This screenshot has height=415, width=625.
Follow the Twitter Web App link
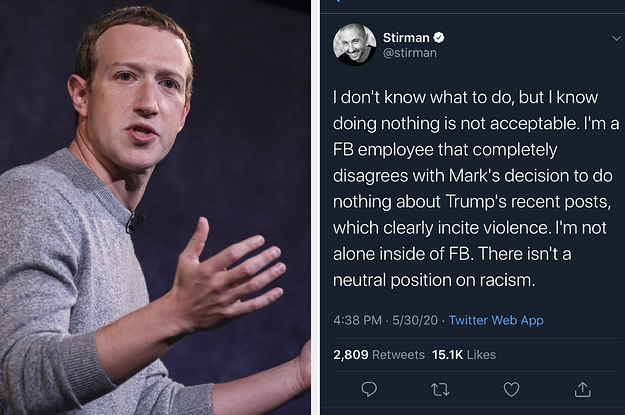[496, 320]
